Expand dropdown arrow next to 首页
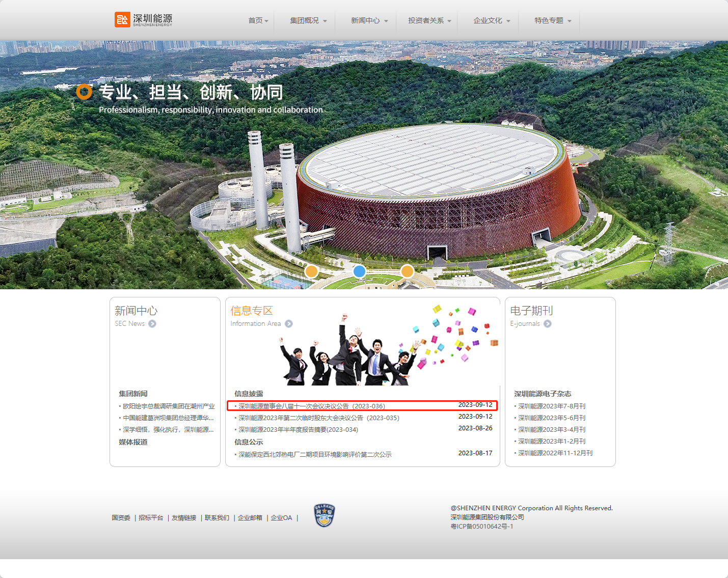This screenshot has width=728, height=578. pos(266,21)
